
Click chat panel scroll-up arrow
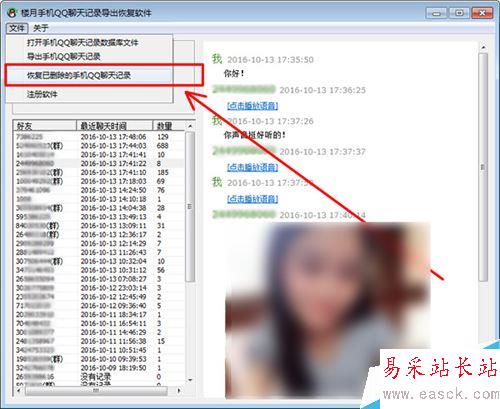coord(483,48)
